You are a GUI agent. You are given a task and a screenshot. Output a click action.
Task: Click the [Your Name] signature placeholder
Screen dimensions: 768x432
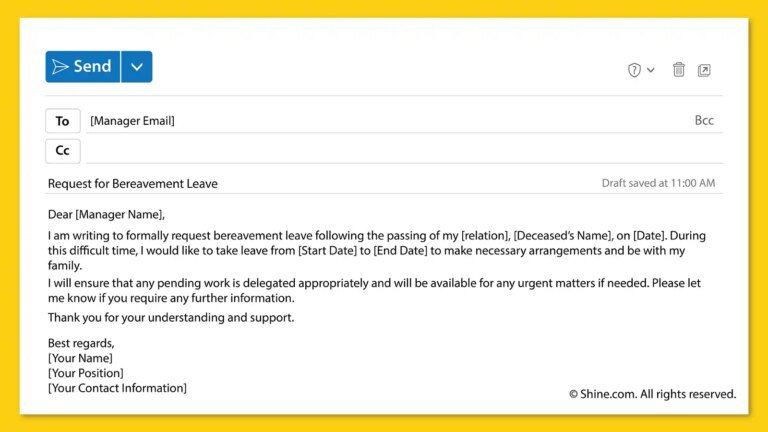tap(80, 358)
